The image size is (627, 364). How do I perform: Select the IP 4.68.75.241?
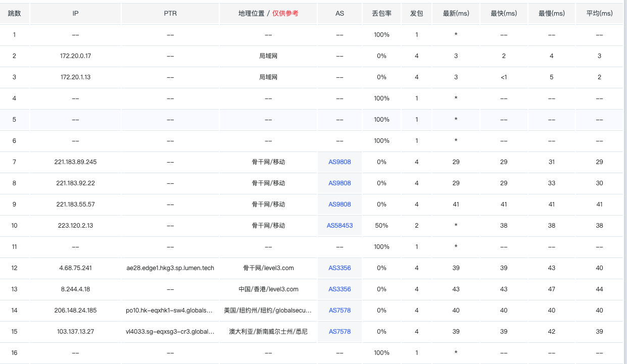tap(75, 268)
